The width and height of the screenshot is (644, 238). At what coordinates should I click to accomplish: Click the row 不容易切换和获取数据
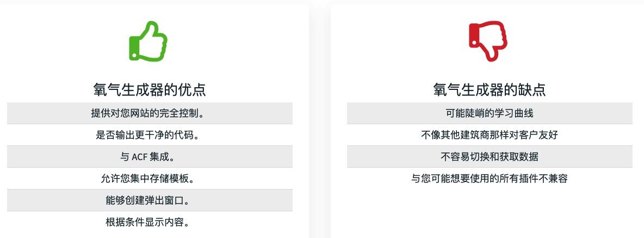tap(490, 157)
